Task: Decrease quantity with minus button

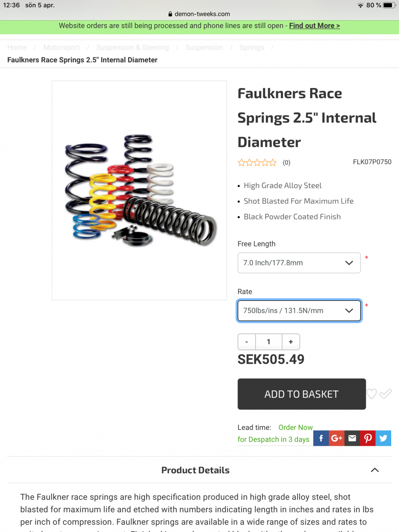Action: click(x=246, y=342)
